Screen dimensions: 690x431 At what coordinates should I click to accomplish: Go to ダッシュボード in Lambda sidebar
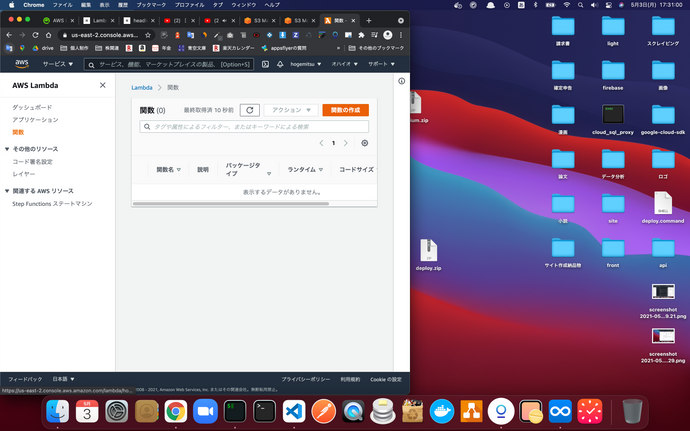[32, 107]
